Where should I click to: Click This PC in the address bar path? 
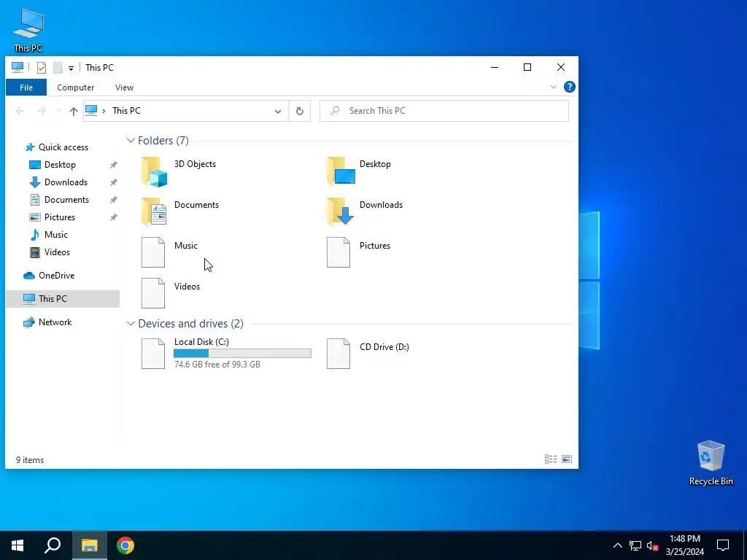tap(126, 111)
